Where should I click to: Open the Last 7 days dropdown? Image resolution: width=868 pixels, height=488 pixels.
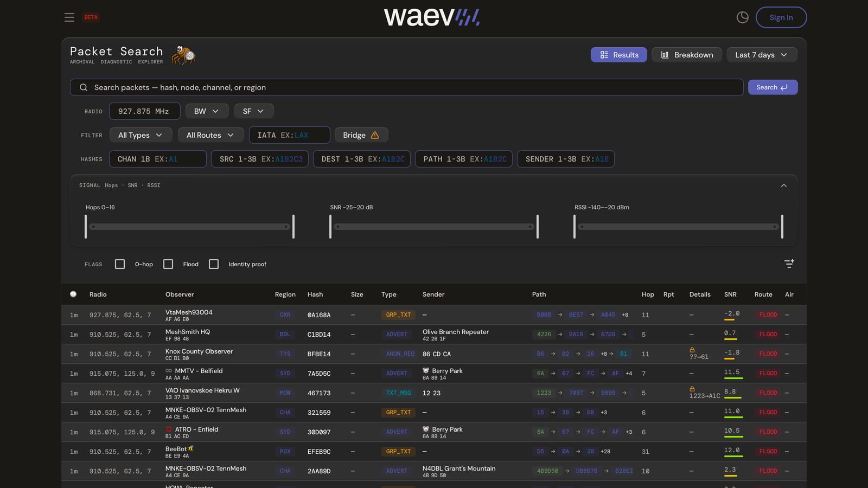tap(761, 55)
